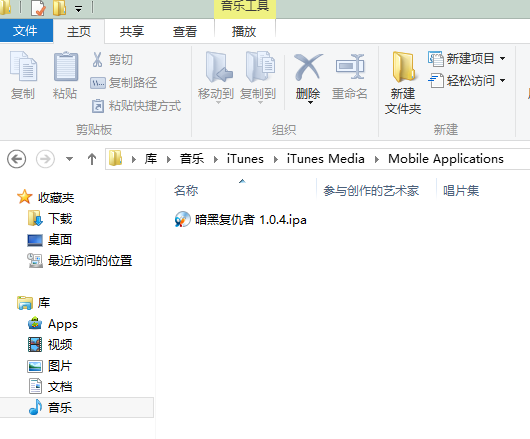530x439 pixels.
Task: Click the Paste (粘贴) clipboard icon
Action: point(65,66)
